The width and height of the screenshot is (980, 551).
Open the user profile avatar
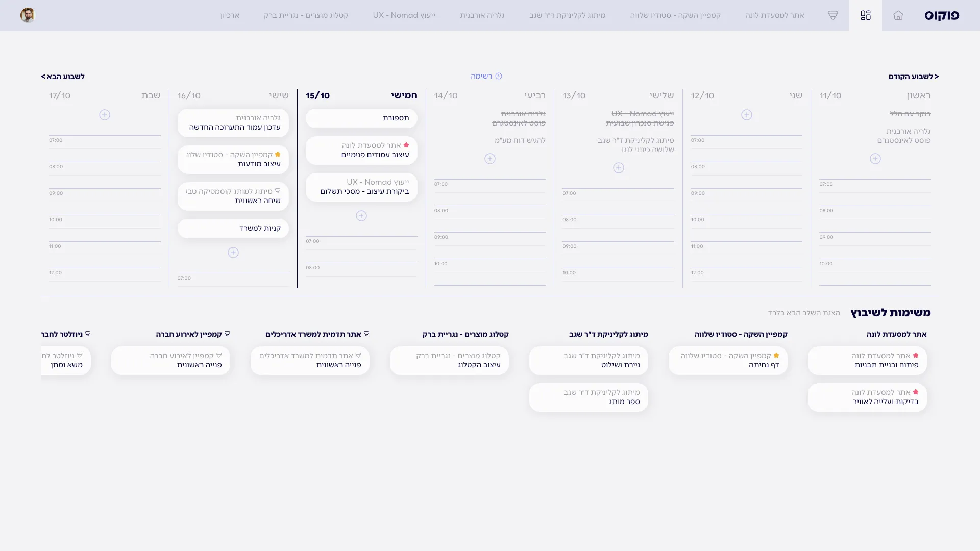[28, 15]
